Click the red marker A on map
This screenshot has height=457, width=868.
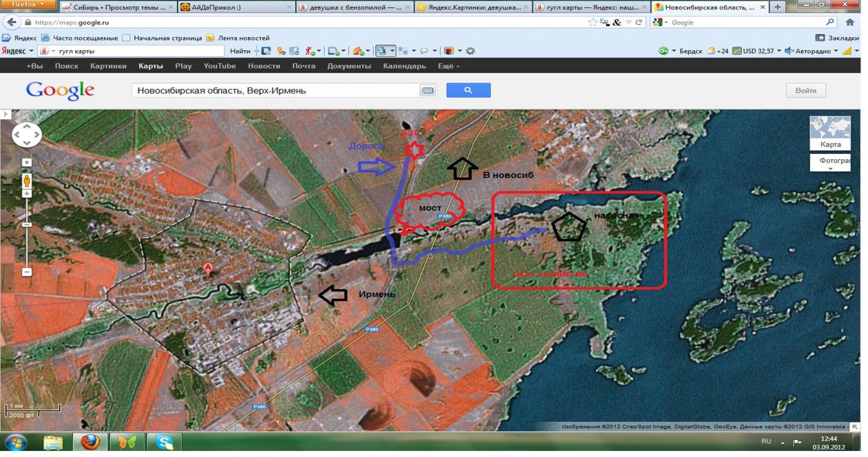click(208, 269)
